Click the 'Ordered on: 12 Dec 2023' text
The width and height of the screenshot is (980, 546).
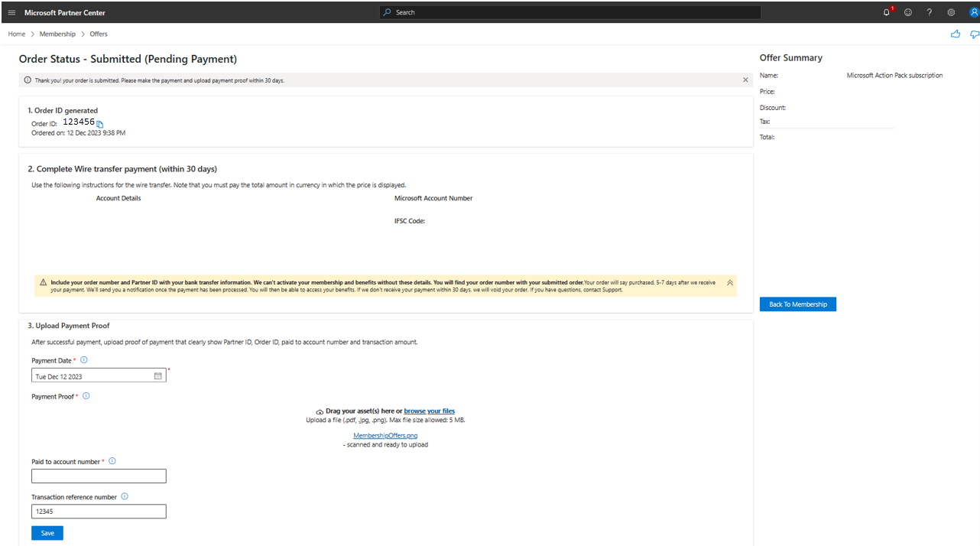78,133
